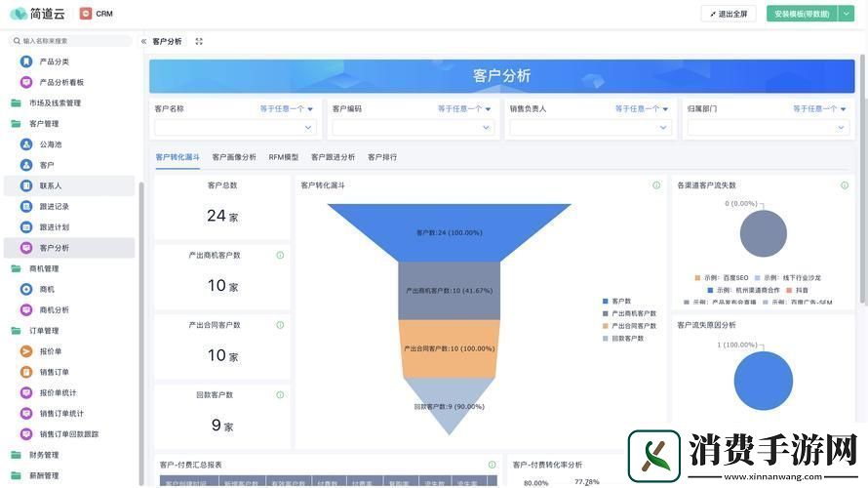Open 跟进记录 icon
The width and height of the screenshot is (868, 488).
pyautogui.click(x=26, y=206)
